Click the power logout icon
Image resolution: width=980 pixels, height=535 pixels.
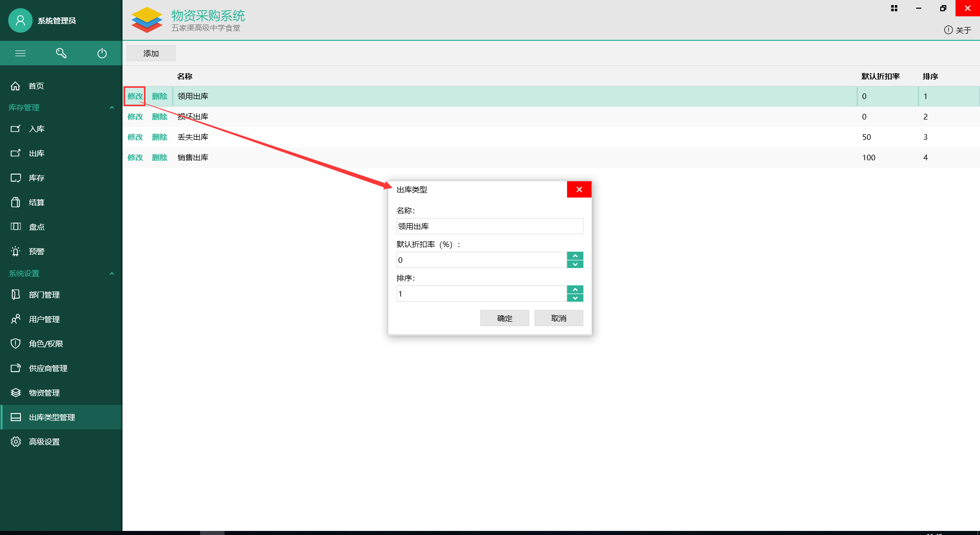tap(102, 53)
